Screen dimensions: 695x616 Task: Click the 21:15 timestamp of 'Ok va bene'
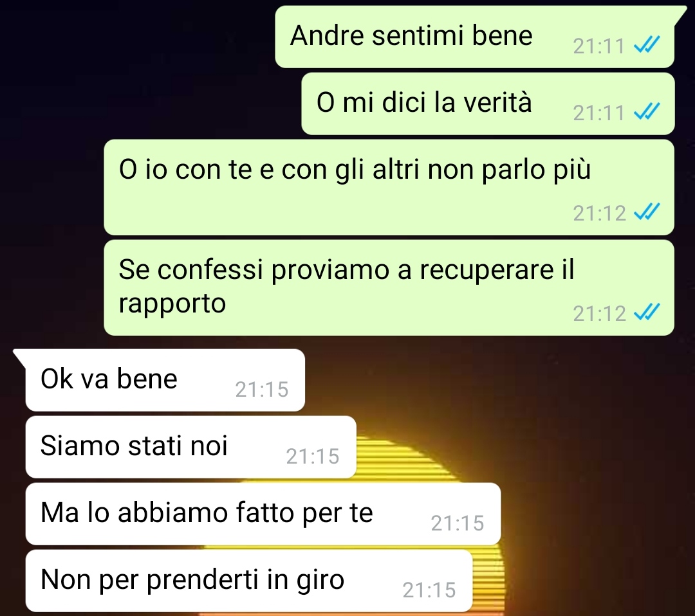(262, 390)
